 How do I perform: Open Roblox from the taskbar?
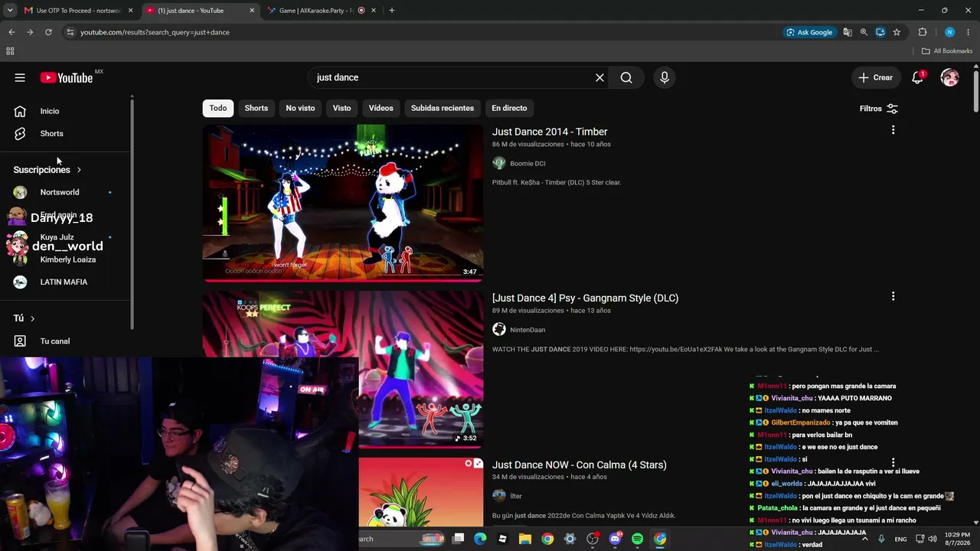(x=502, y=539)
